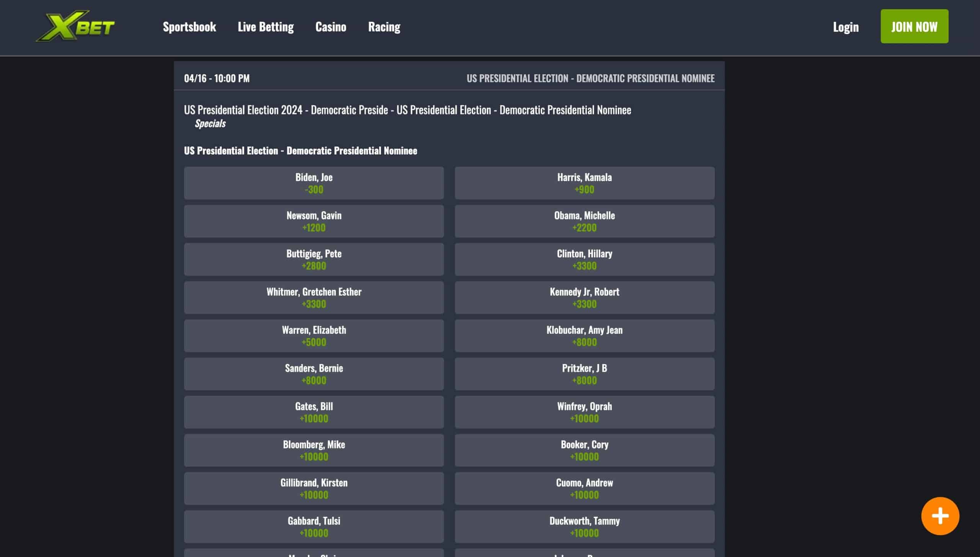
Task: Bet on Whitmer, Gretchen Esther
Action: click(x=314, y=297)
